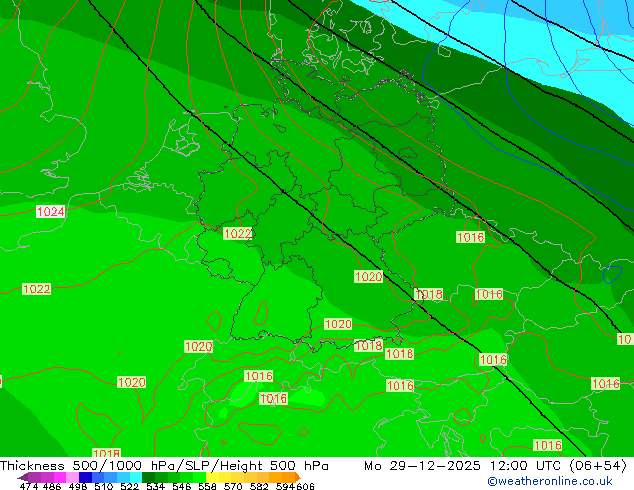Click the 522 legend value

[129, 486]
